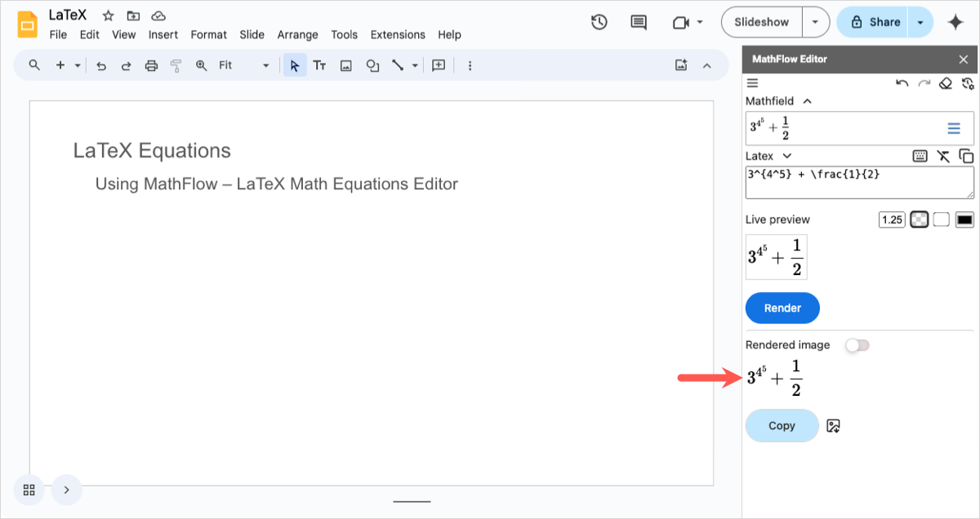
Task: Open toolbar more options dots
Action: click(x=470, y=66)
